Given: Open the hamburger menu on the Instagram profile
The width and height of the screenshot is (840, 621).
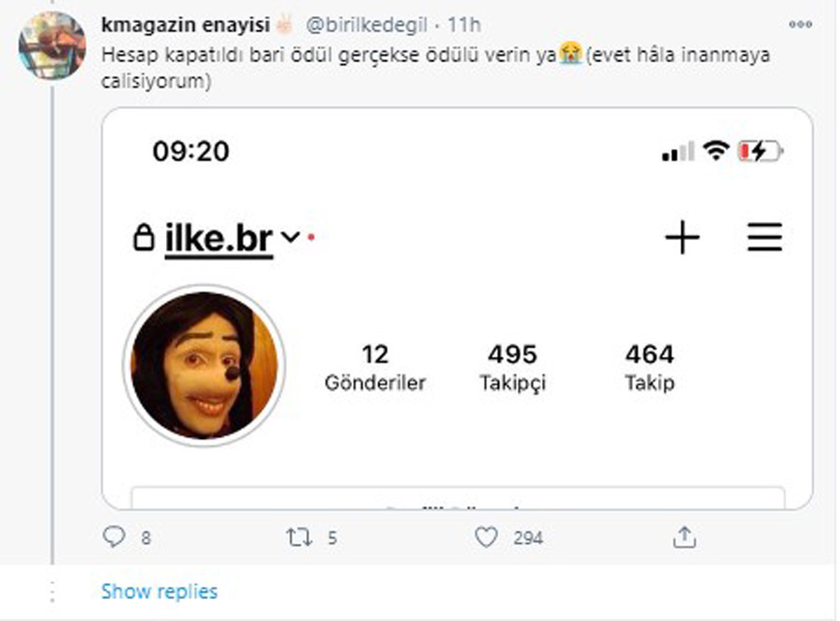Looking at the screenshot, I should coord(766,238).
